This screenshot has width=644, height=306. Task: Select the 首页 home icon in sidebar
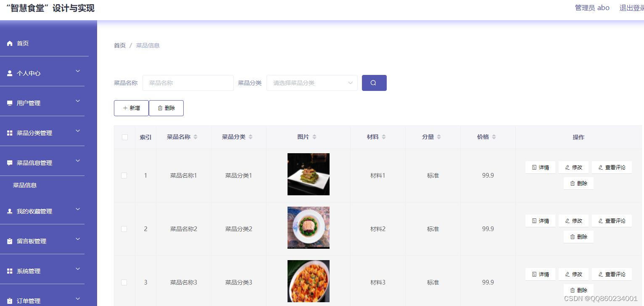click(9, 43)
